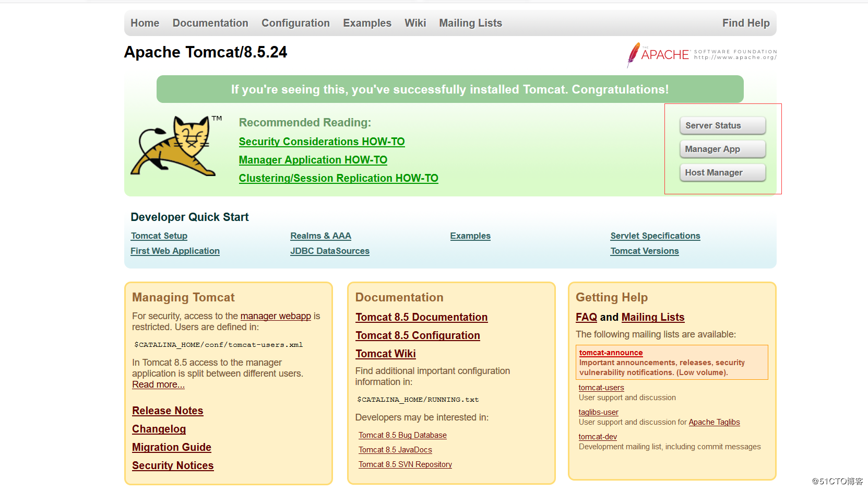Open First Web Application link
Screen dimensions: 868x490
(175, 251)
